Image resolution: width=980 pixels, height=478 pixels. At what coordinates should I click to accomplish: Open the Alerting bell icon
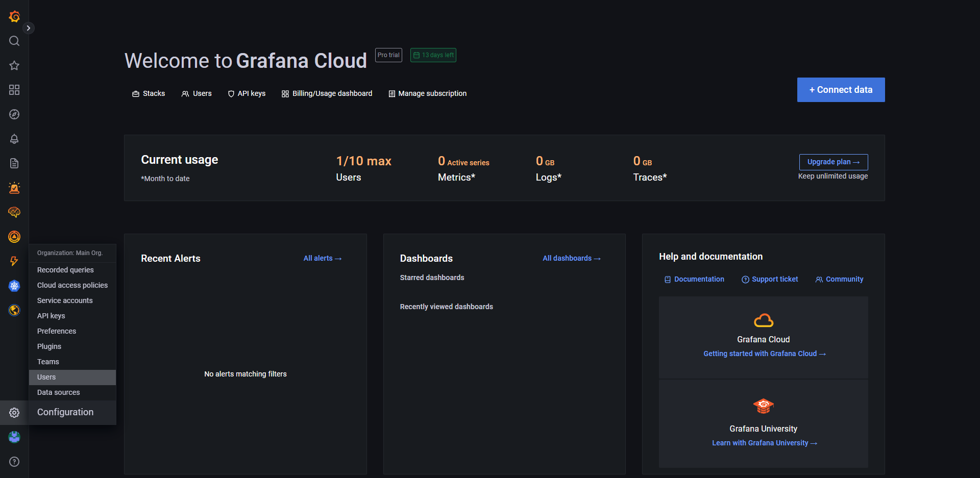tap(14, 139)
